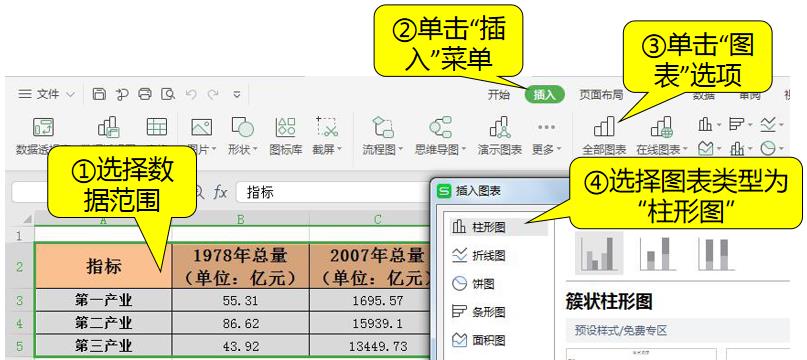Click the 2007年总量 header cell
The height and width of the screenshot is (360, 807).
pyautogui.click(x=370, y=266)
